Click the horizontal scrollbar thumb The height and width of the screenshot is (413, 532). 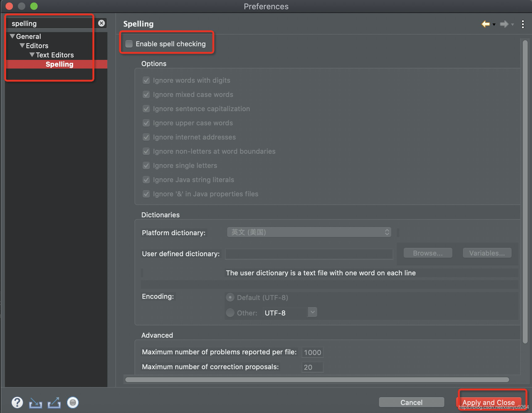click(317, 380)
